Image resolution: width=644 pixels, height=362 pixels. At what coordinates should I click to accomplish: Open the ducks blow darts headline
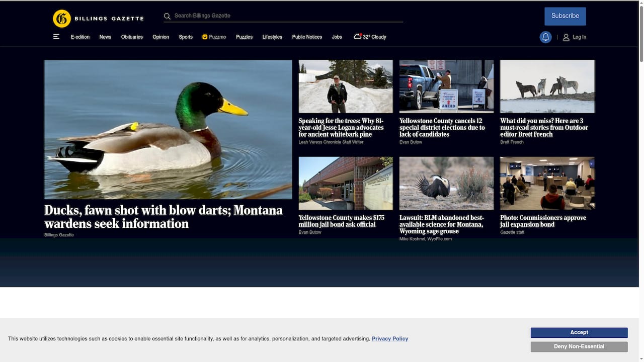tap(163, 217)
